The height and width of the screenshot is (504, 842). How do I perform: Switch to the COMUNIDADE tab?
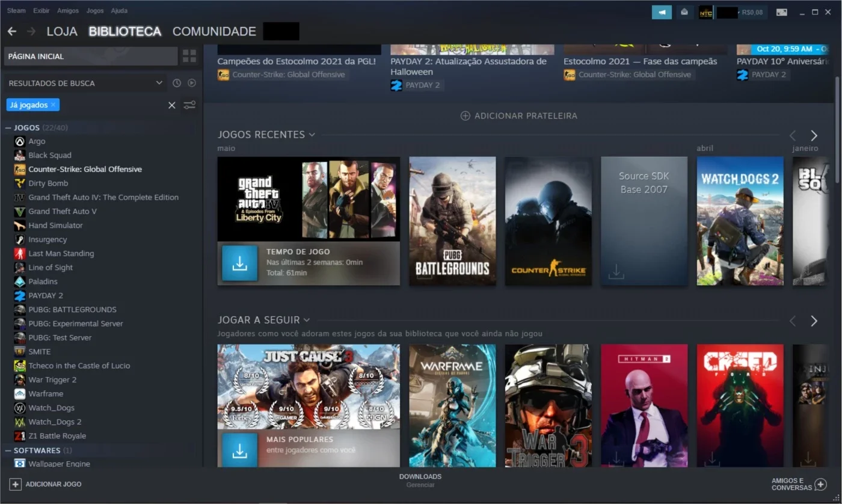[214, 31]
